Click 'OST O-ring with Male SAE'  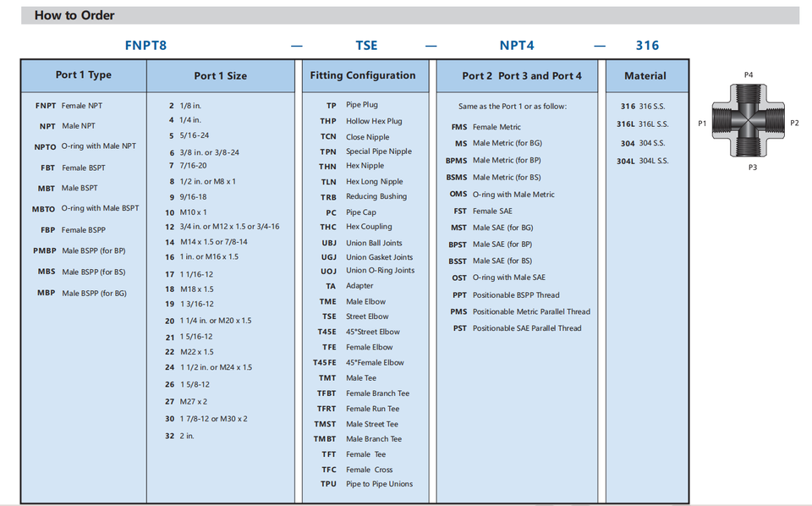click(498, 278)
